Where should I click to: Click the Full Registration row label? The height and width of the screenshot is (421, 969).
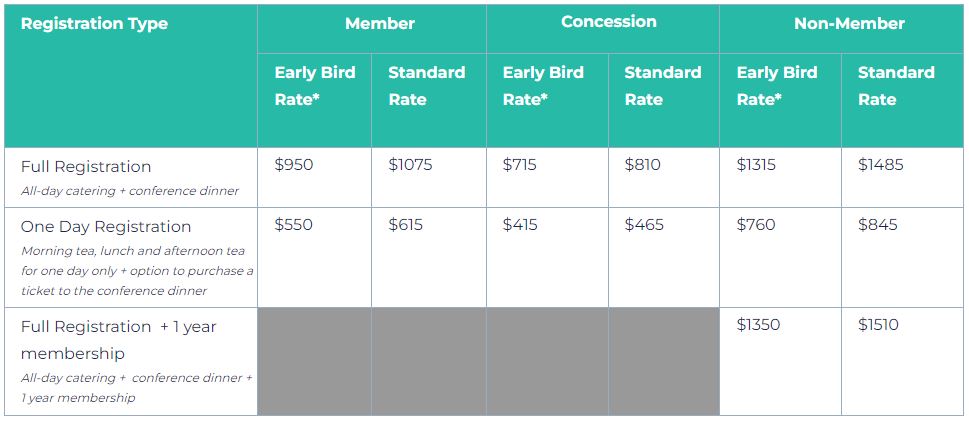tap(86, 167)
